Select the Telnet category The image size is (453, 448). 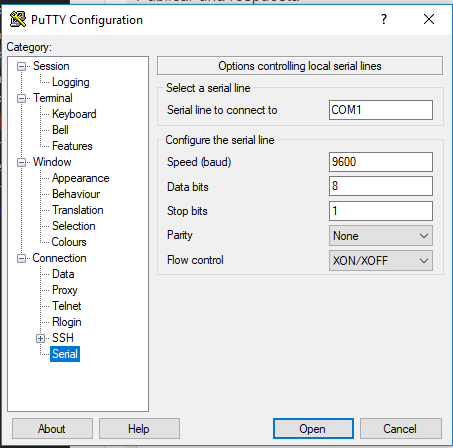[66, 306]
